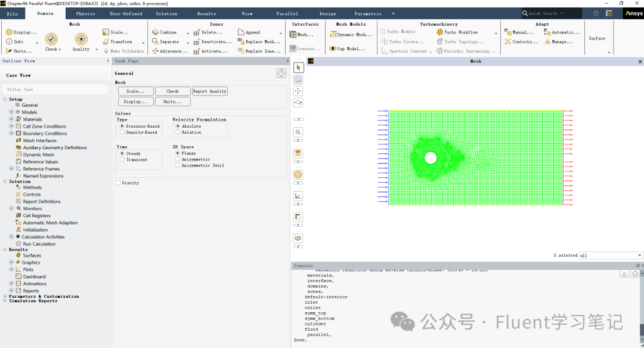The width and height of the screenshot is (644, 348).
Task: Click Activate zones icon
Action: coord(197,51)
